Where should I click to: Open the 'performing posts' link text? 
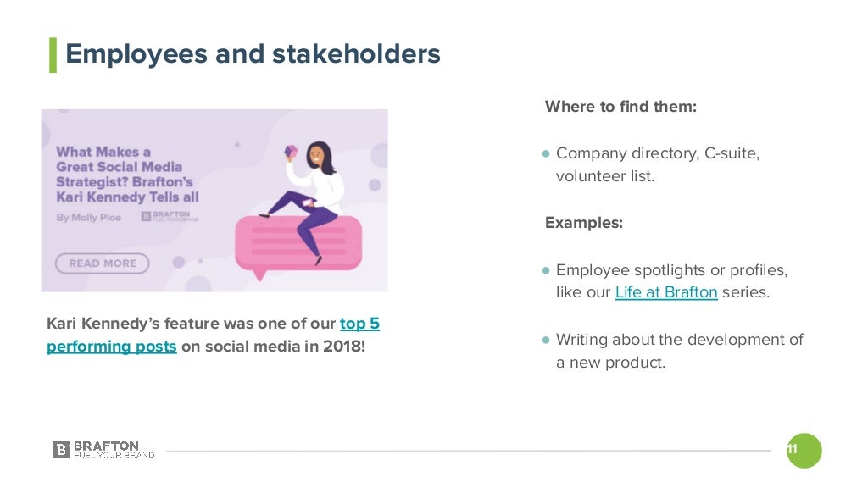111,347
